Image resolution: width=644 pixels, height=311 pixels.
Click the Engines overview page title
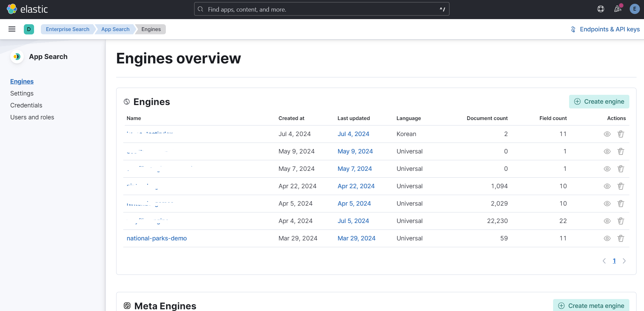178,58
